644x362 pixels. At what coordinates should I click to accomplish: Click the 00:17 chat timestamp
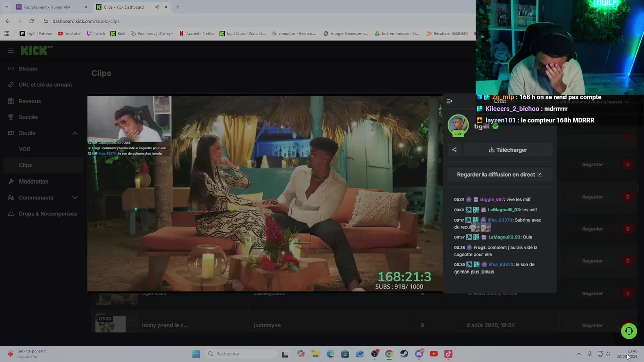pyautogui.click(x=459, y=220)
